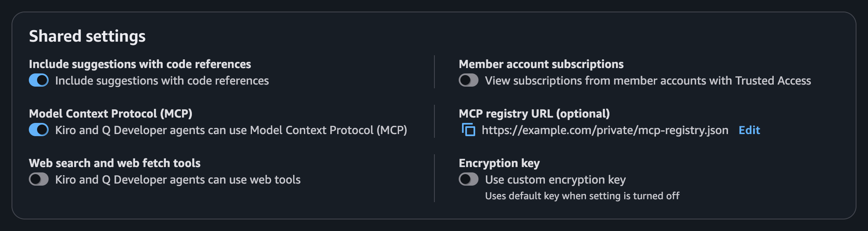This screenshot has width=868, height=231.
Task: Click the bold 'Encryption key' heading
Action: [499, 163]
